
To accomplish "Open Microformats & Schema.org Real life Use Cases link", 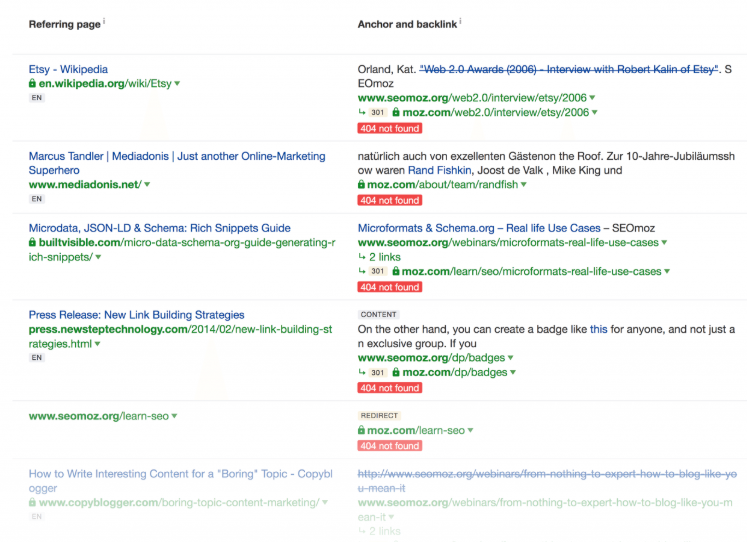I will click(479, 228).
